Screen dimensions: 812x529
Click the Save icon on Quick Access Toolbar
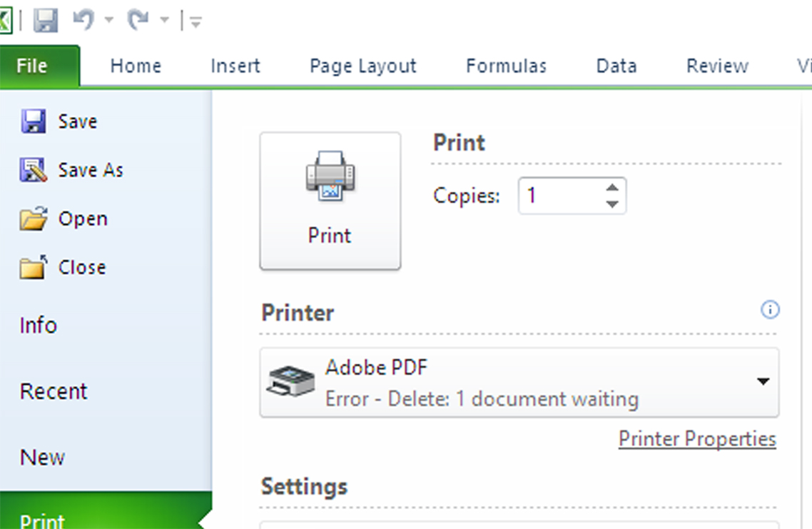[45, 19]
